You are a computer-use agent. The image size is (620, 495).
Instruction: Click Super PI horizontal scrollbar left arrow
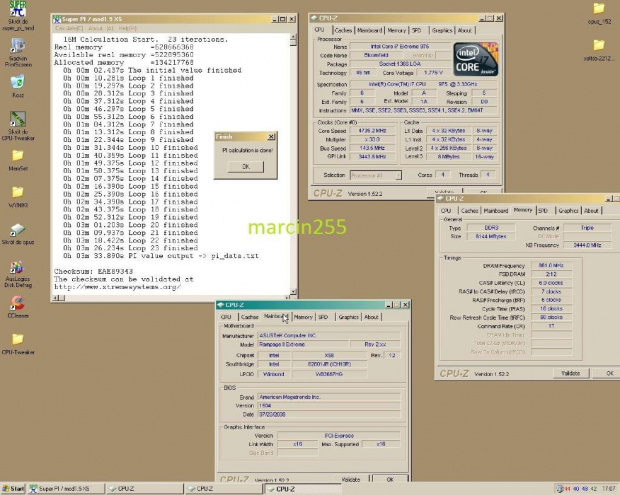[x=56, y=298]
